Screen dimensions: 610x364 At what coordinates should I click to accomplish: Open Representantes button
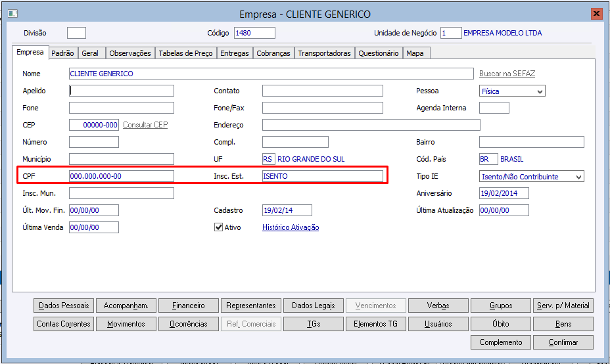251,306
